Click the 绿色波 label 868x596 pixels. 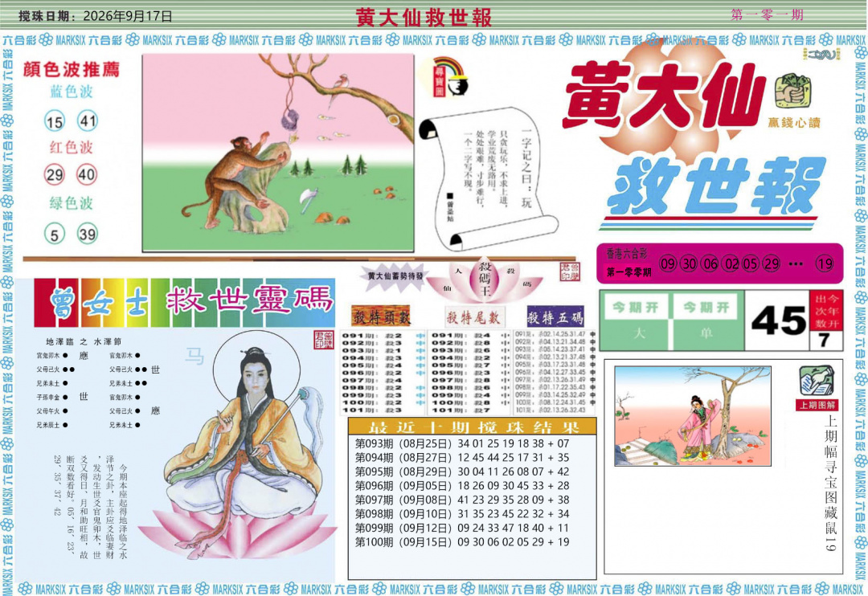coord(72,202)
